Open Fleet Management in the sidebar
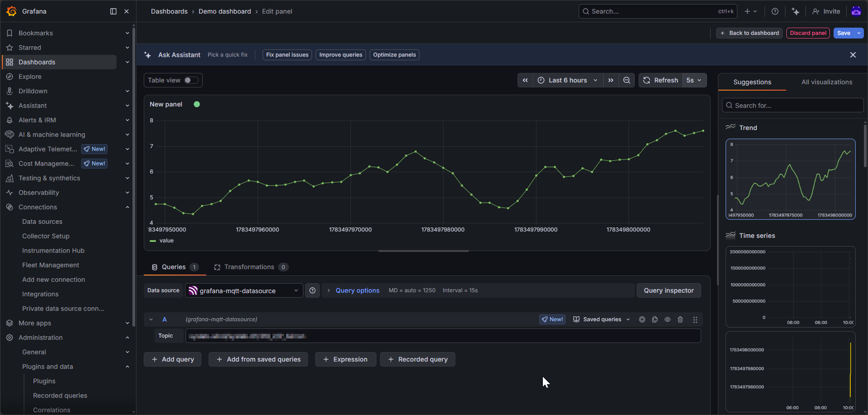 click(x=50, y=265)
